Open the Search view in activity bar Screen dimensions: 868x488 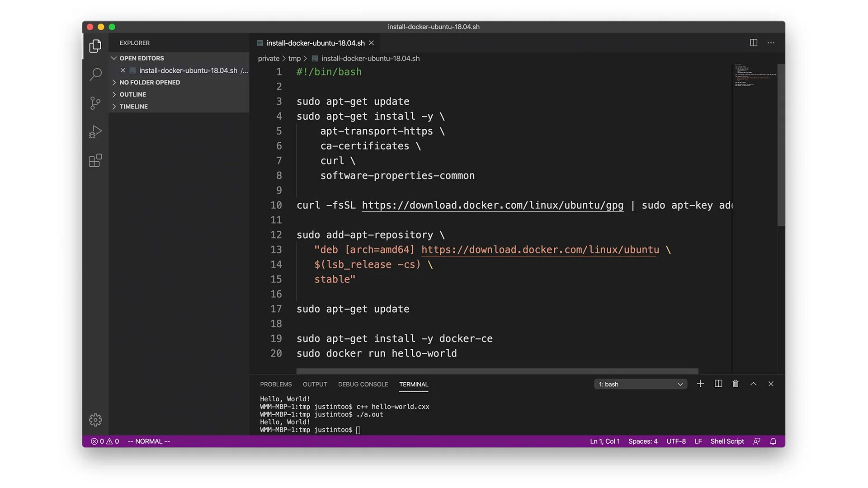[95, 75]
